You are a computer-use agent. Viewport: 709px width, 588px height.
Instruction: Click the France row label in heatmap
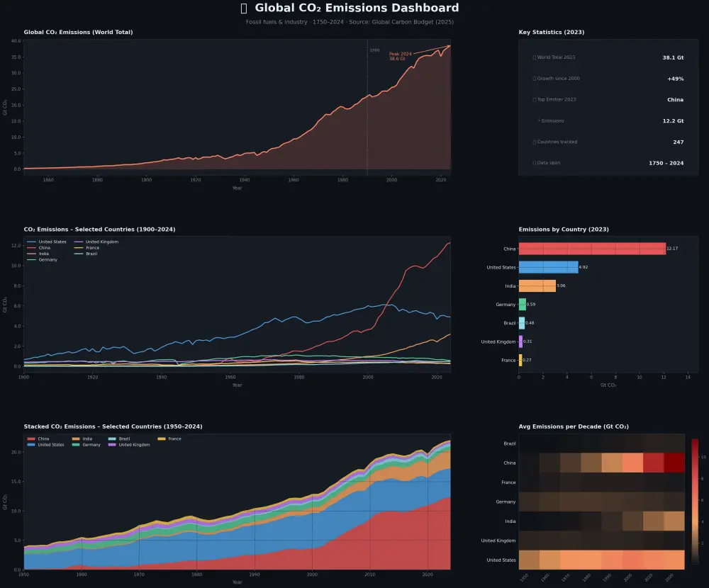click(x=508, y=482)
